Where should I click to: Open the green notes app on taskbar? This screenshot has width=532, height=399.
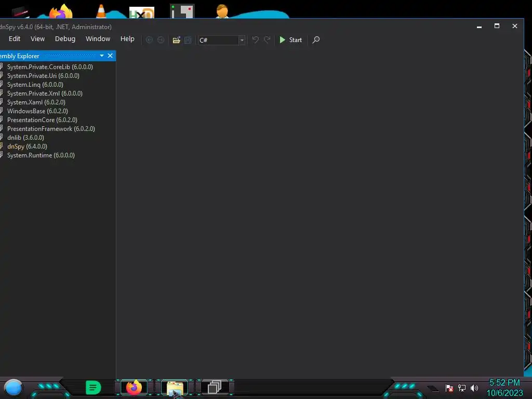tap(94, 388)
